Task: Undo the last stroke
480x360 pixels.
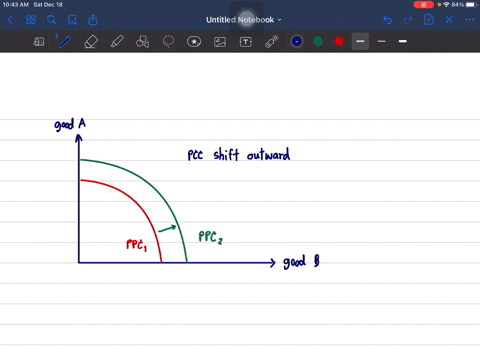Action: (x=387, y=20)
